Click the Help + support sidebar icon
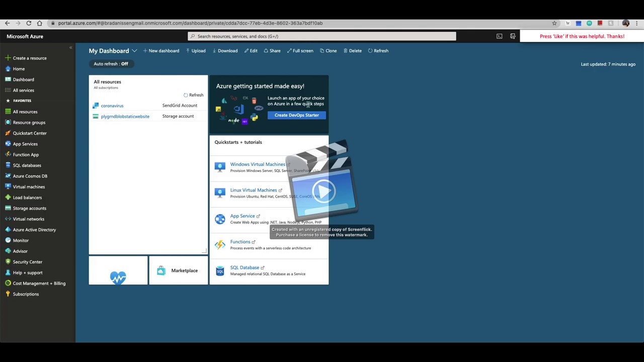This screenshot has width=644, height=362. 8,273
